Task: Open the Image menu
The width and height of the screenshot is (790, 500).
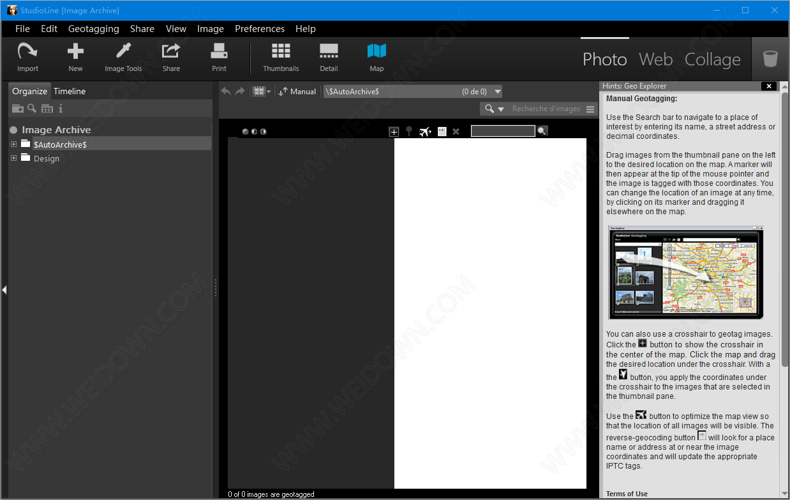Action: pos(210,29)
